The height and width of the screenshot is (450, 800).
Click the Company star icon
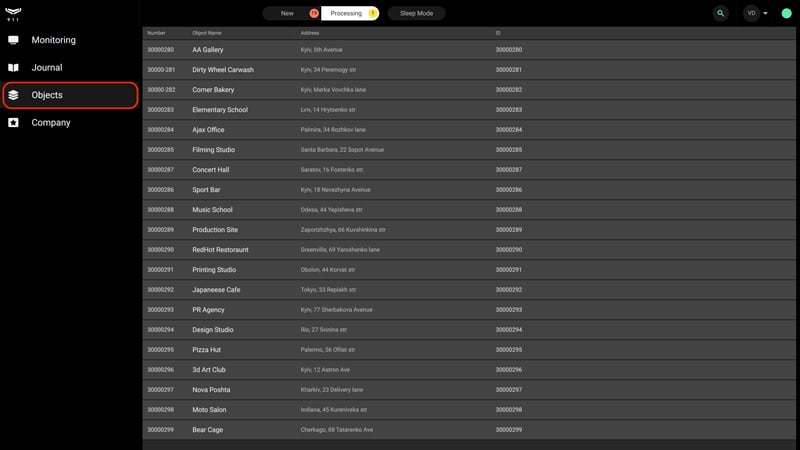13,122
